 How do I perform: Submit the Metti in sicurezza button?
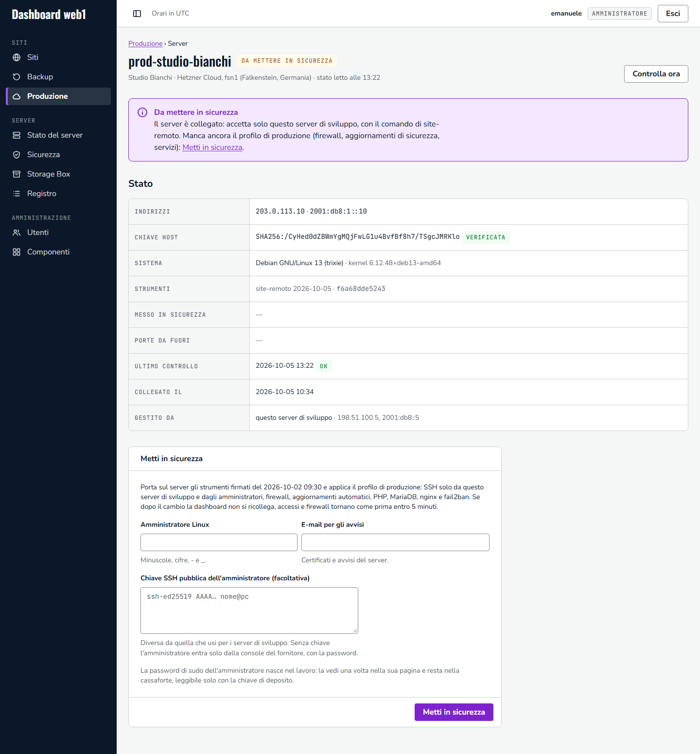click(454, 712)
